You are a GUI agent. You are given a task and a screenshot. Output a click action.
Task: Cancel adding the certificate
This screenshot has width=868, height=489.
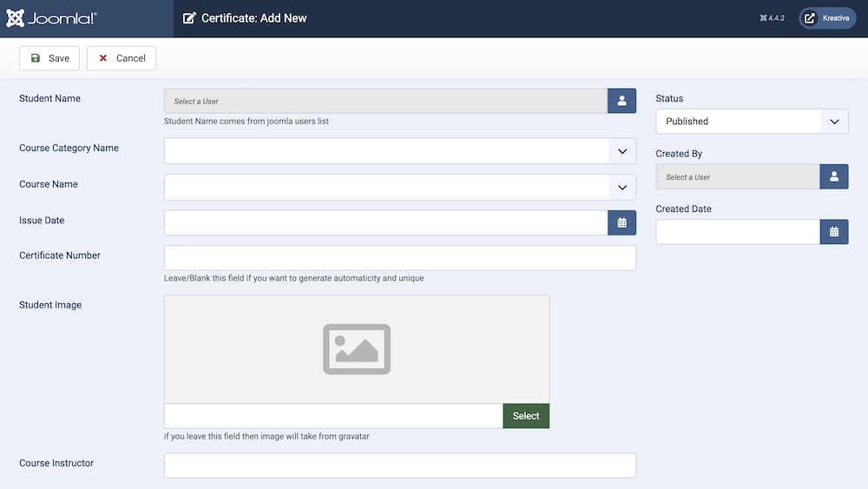point(122,58)
